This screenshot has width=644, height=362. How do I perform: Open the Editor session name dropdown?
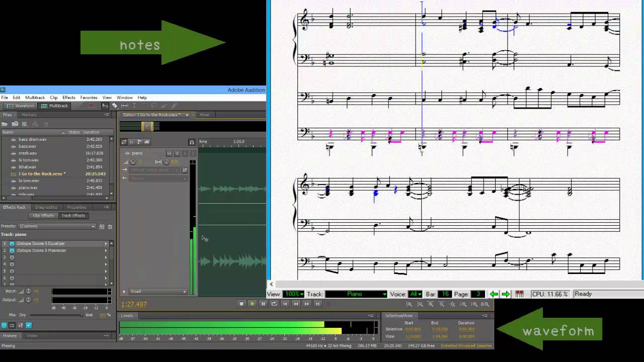(x=155, y=115)
